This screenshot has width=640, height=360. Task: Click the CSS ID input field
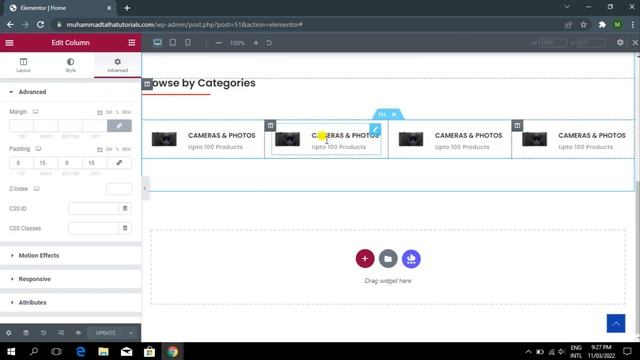93,209
